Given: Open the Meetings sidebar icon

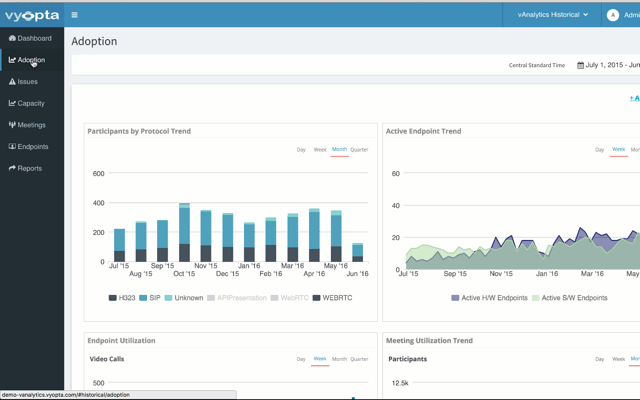Looking at the screenshot, I should click(x=12, y=124).
